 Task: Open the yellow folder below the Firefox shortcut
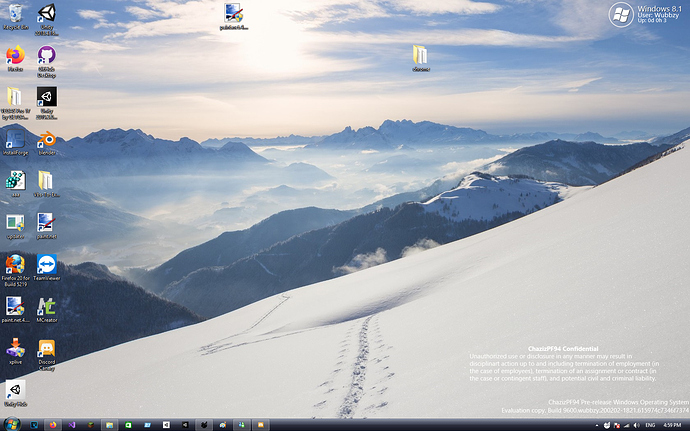pos(15,103)
